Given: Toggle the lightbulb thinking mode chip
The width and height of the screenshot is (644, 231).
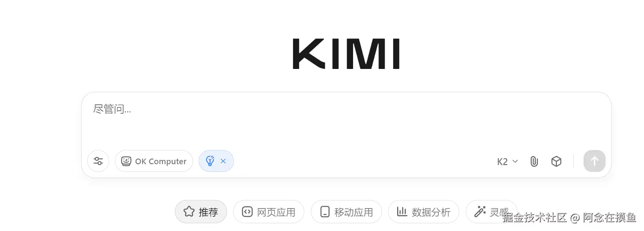Looking at the screenshot, I should [x=210, y=161].
